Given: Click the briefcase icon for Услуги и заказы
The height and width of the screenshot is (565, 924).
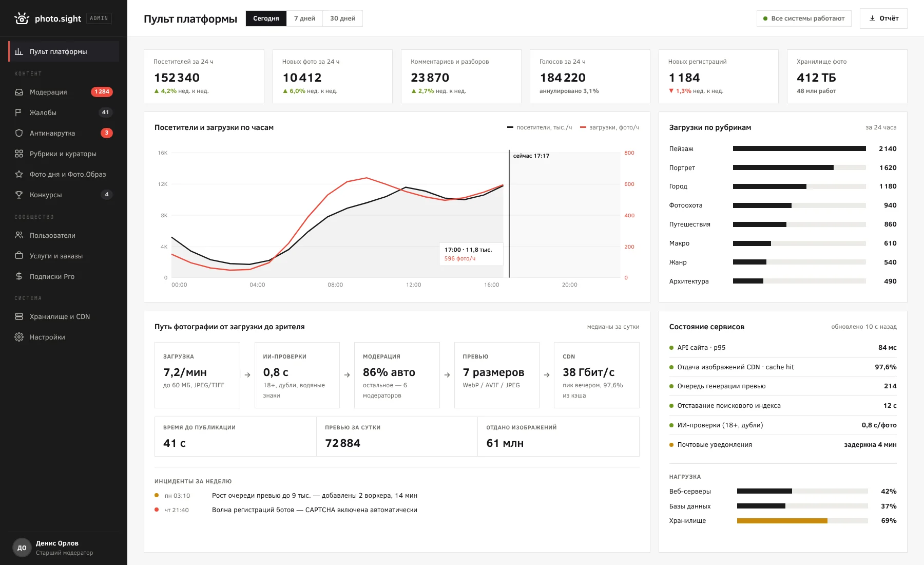Looking at the screenshot, I should [x=19, y=256].
